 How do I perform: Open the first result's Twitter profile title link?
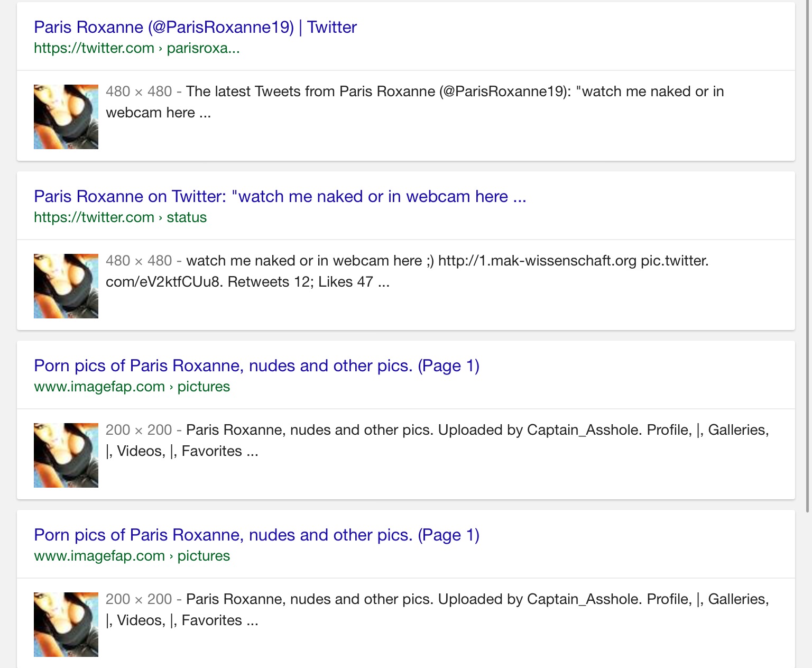coord(195,27)
